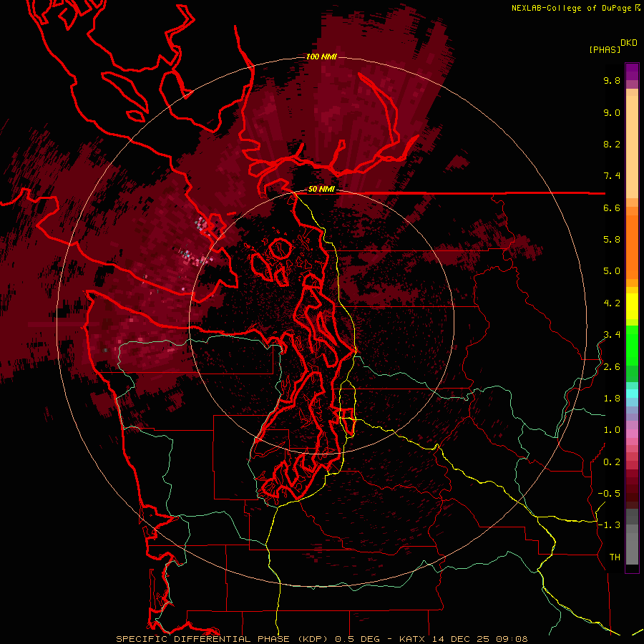644x644 pixels.
Task: Click the 1.0 value on the scale
Action: pos(612,430)
